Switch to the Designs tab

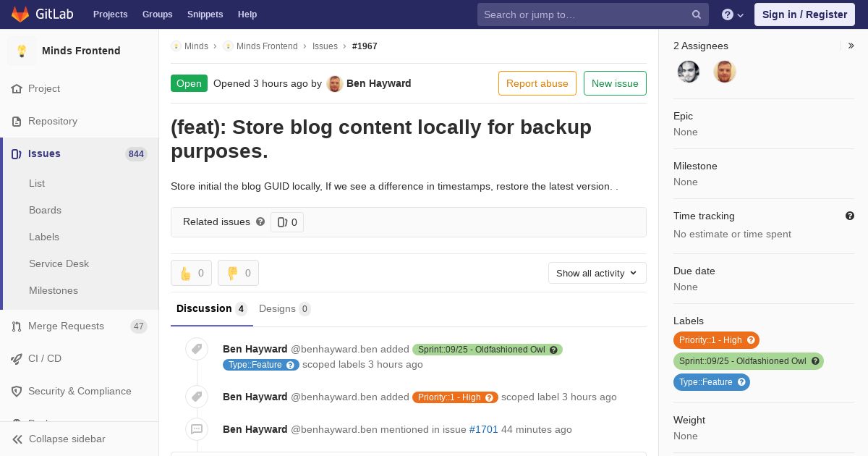[x=285, y=308]
